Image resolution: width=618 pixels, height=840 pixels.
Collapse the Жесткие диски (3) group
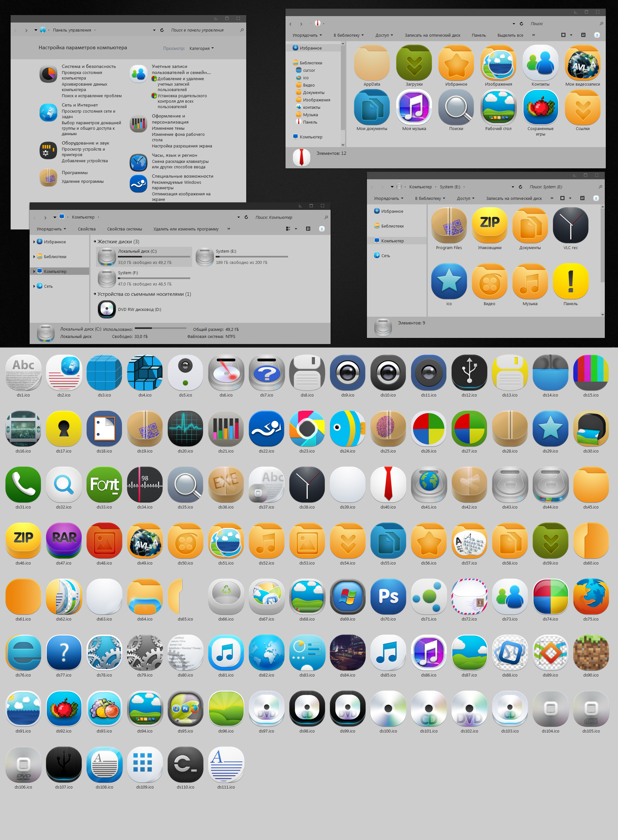click(95, 242)
